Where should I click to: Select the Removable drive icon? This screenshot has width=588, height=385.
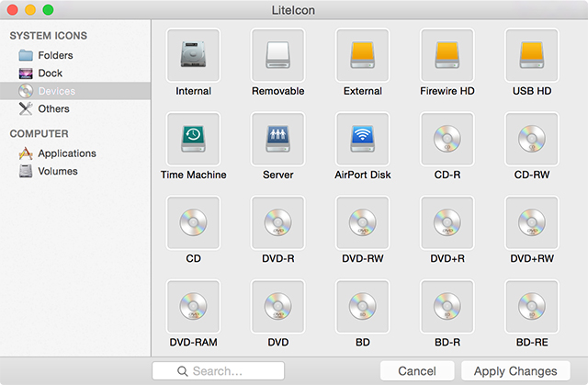click(x=277, y=55)
